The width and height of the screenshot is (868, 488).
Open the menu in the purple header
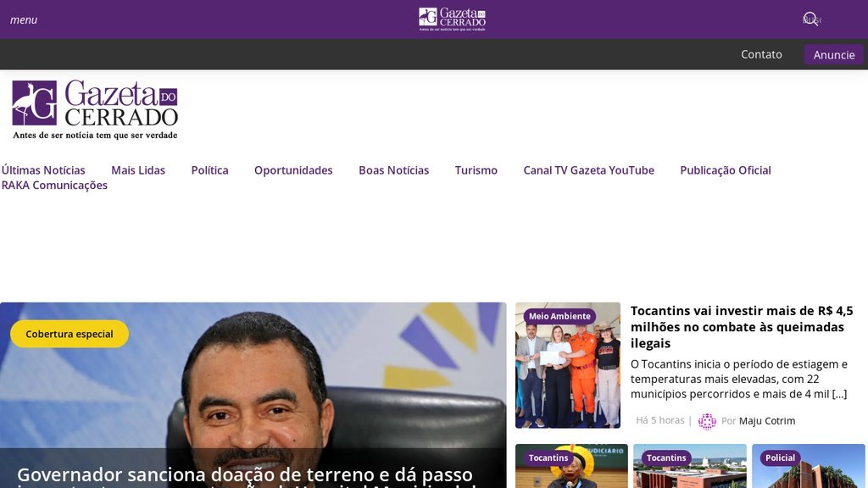[x=23, y=20]
